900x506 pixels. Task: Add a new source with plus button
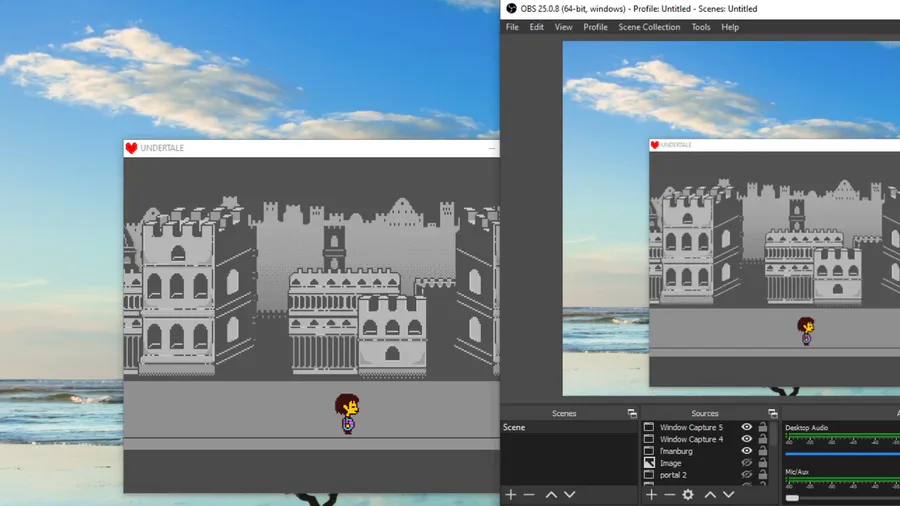tap(651, 495)
